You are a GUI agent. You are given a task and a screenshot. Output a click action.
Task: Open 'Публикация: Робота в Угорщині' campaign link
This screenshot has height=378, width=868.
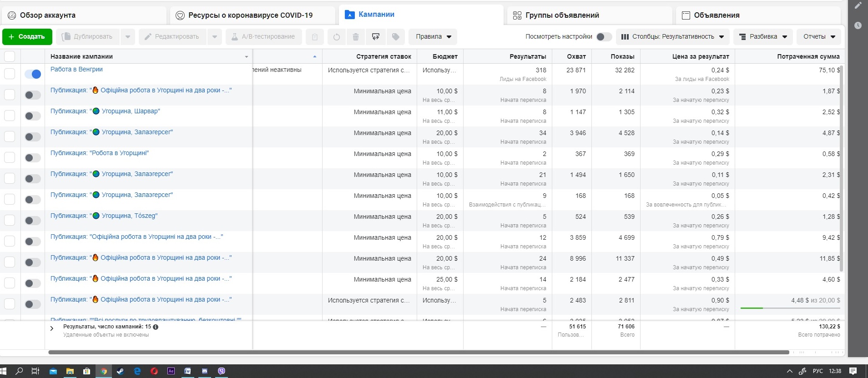[x=100, y=153]
